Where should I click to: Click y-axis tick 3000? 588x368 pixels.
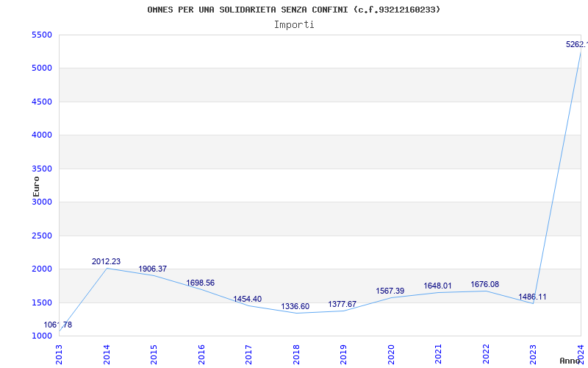click(42, 202)
